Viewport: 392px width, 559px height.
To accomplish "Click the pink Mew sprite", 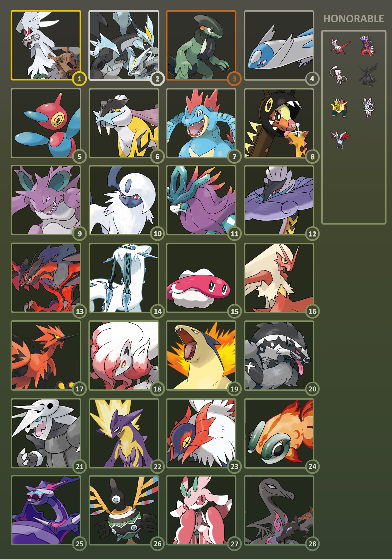I will (339, 75).
